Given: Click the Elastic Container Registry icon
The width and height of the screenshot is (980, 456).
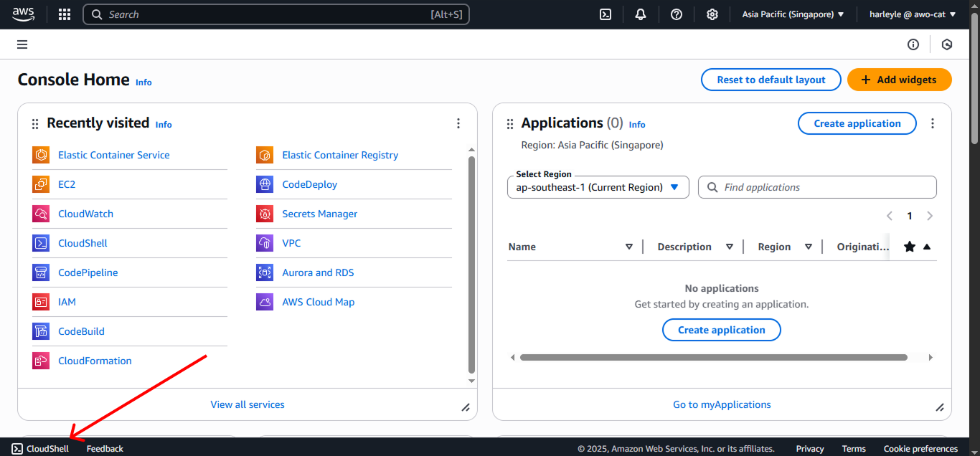Looking at the screenshot, I should [265, 155].
